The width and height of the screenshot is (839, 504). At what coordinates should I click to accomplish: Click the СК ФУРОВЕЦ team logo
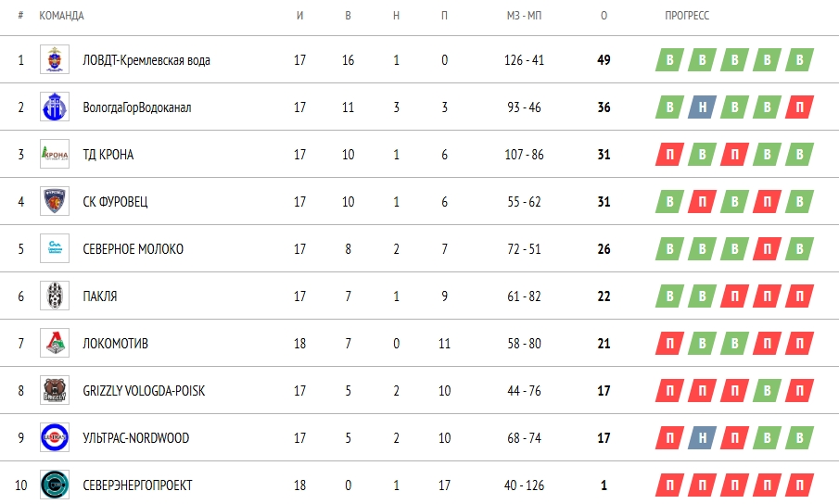click(x=54, y=202)
